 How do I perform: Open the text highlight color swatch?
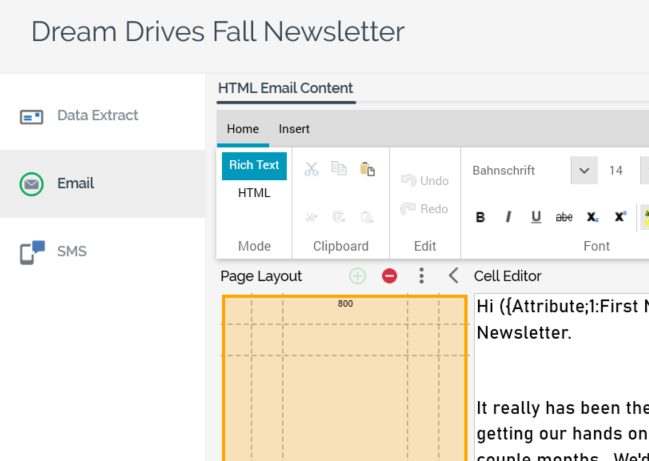[x=645, y=217]
